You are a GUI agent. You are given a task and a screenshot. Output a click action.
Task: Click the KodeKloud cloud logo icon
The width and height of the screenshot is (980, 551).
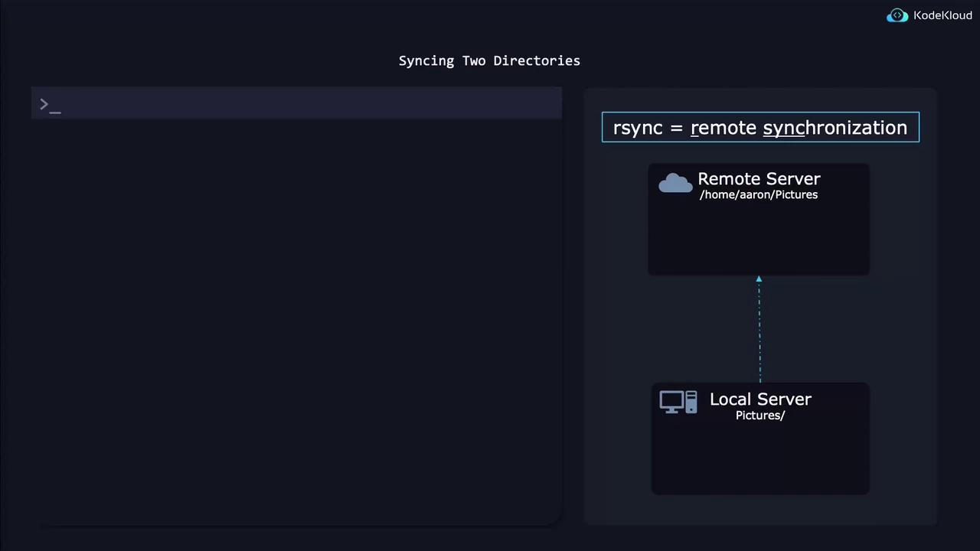pos(897,16)
